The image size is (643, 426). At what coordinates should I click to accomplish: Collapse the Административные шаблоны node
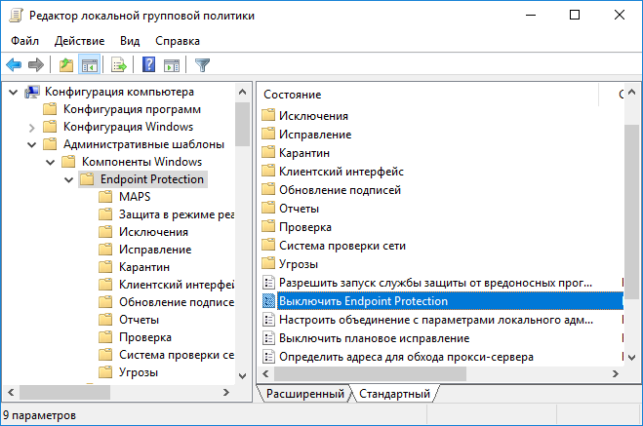coord(32,145)
